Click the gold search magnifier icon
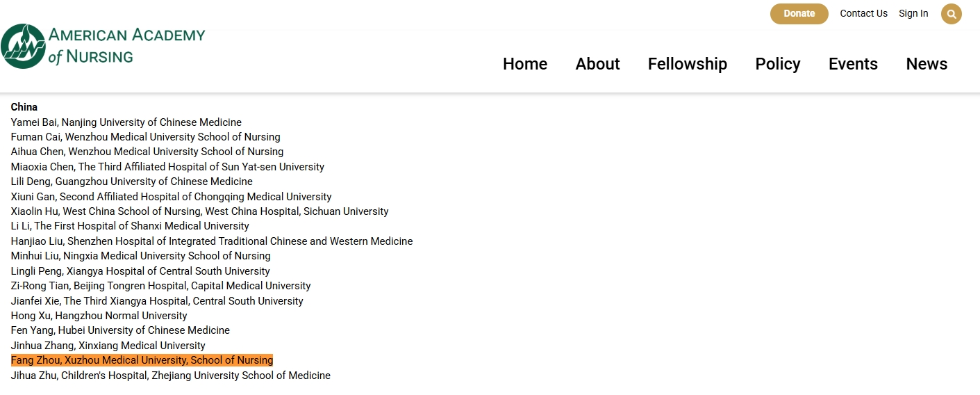The height and width of the screenshot is (395, 980). (951, 14)
